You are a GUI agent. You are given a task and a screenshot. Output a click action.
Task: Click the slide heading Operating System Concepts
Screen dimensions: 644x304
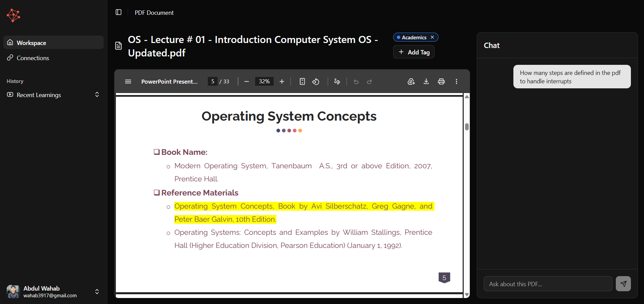pyautogui.click(x=289, y=116)
